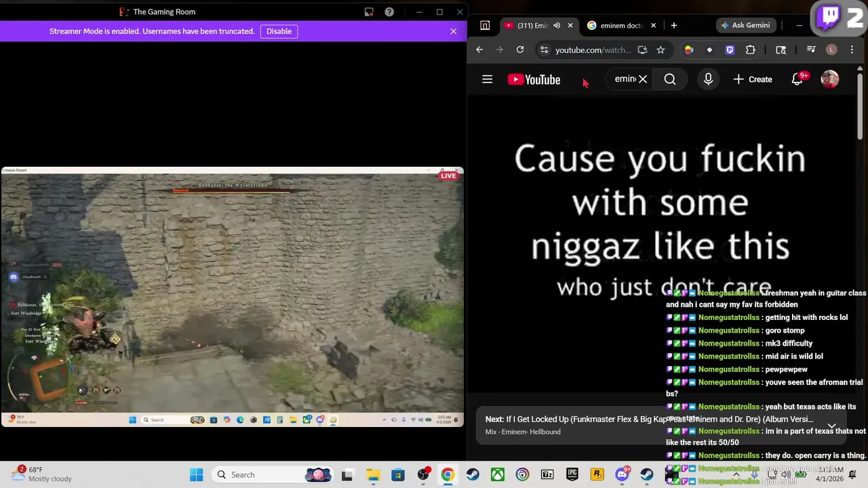Image resolution: width=868 pixels, height=488 pixels.
Task: Open the Chrome profile avatar "L"
Action: click(831, 49)
